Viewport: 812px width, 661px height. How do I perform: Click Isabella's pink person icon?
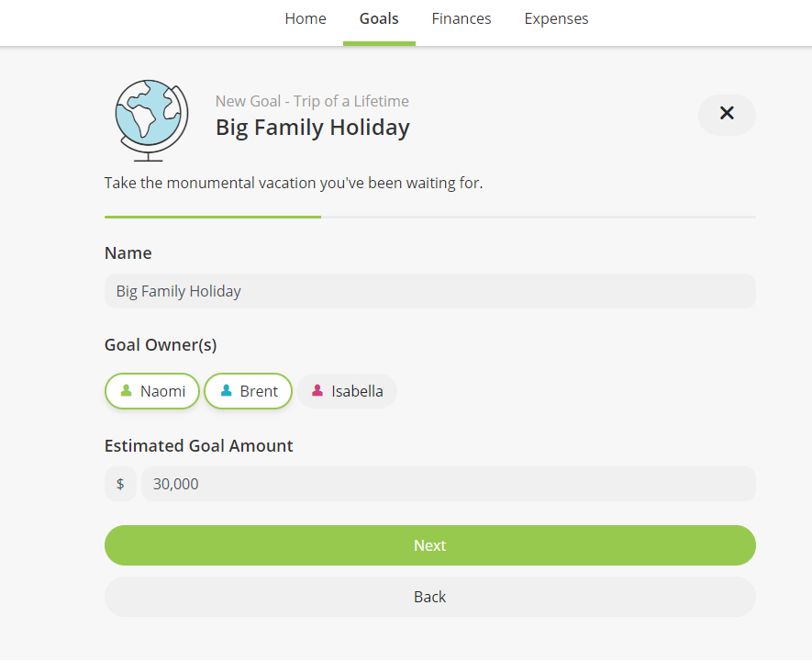tap(317, 390)
